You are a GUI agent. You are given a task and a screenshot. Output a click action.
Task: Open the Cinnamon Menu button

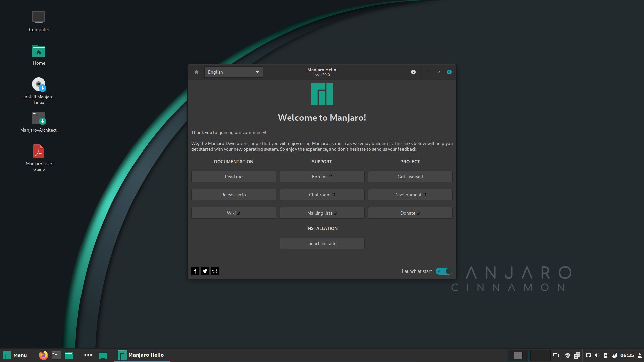[15, 355]
